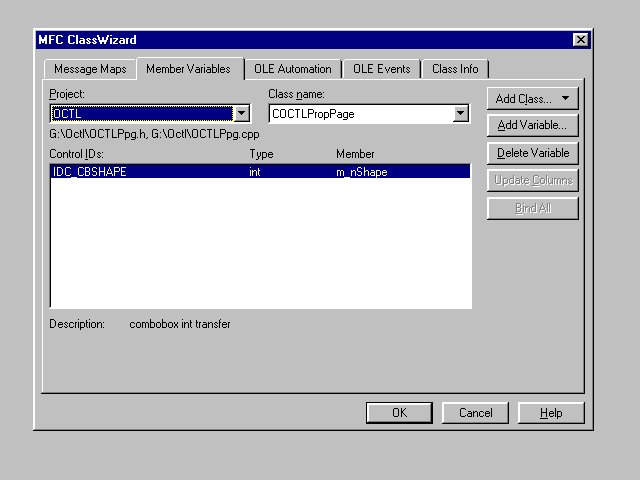This screenshot has width=640, height=480.
Task: Click the COCTLPropPage class name field
Action: tap(360, 114)
